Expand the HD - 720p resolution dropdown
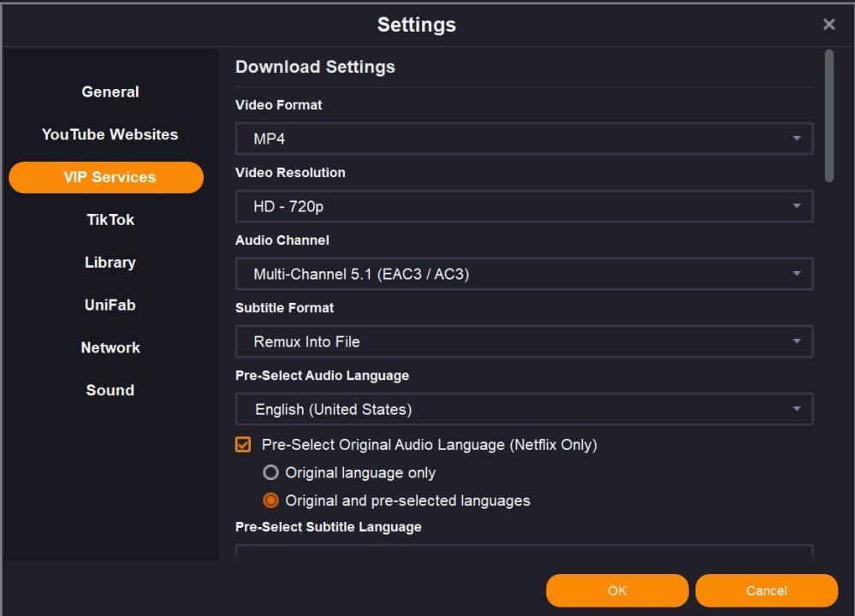The image size is (855, 616). pos(524,206)
